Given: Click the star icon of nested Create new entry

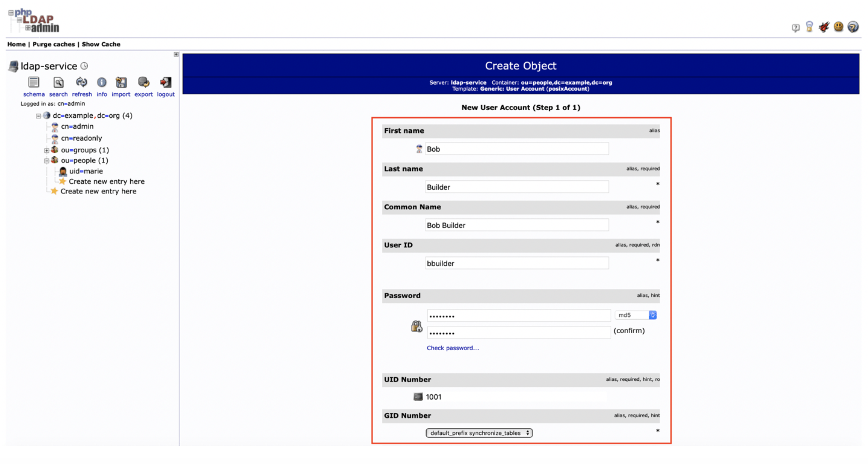Looking at the screenshot, I should [x=62, y=181].
